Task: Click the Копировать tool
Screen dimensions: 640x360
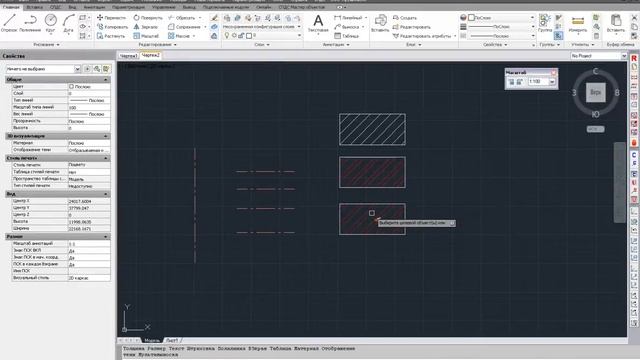Action: click(x=112, y=27)
